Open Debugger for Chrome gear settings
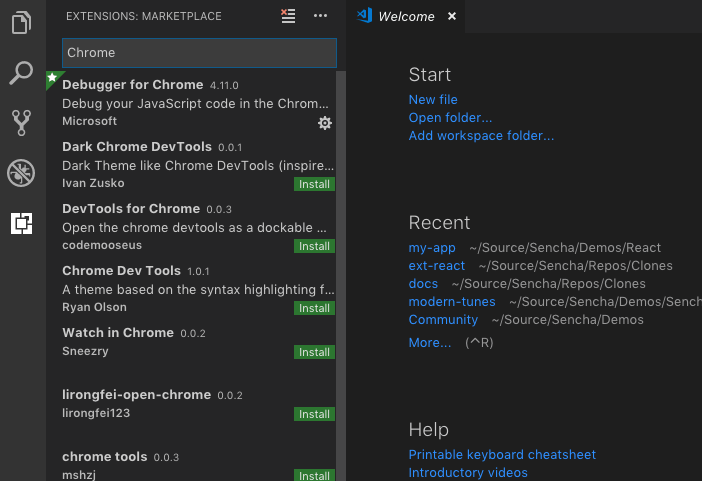 coord(325,123)
